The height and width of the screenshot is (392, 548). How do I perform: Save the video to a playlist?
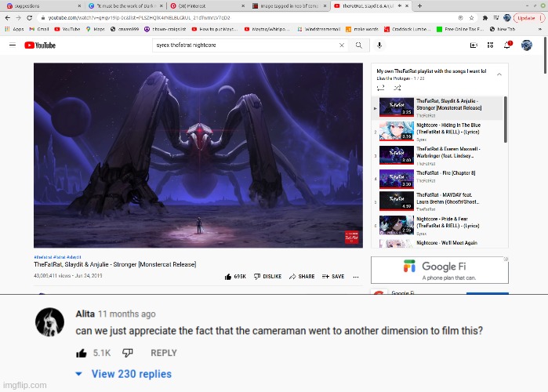coord(333,276)
